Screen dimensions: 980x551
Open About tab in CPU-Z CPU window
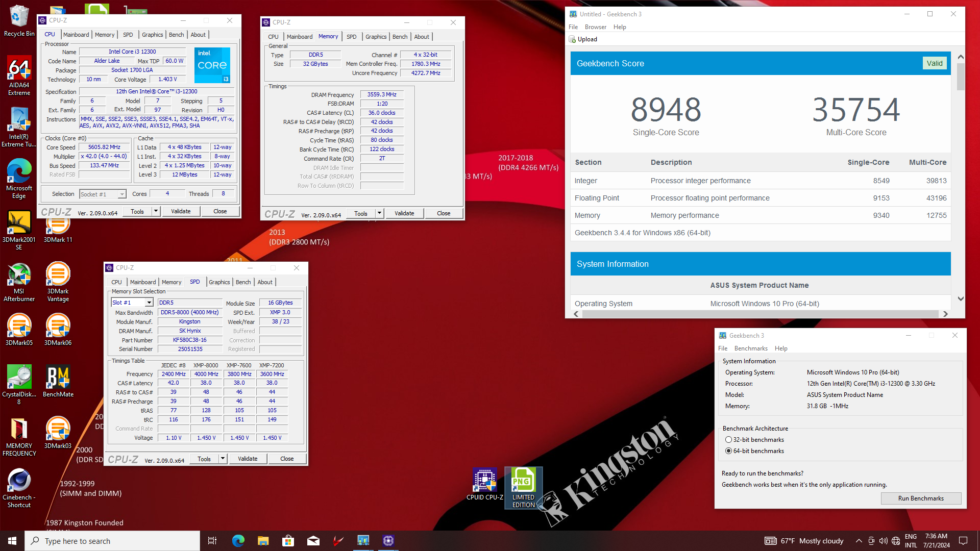[198, 35]
